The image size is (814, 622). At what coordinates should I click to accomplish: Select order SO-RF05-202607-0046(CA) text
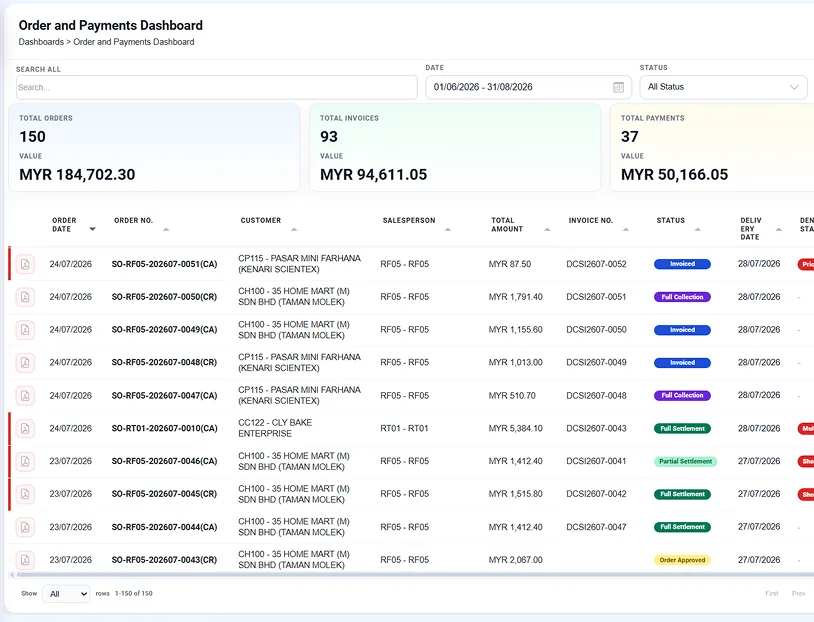point(164,461)
